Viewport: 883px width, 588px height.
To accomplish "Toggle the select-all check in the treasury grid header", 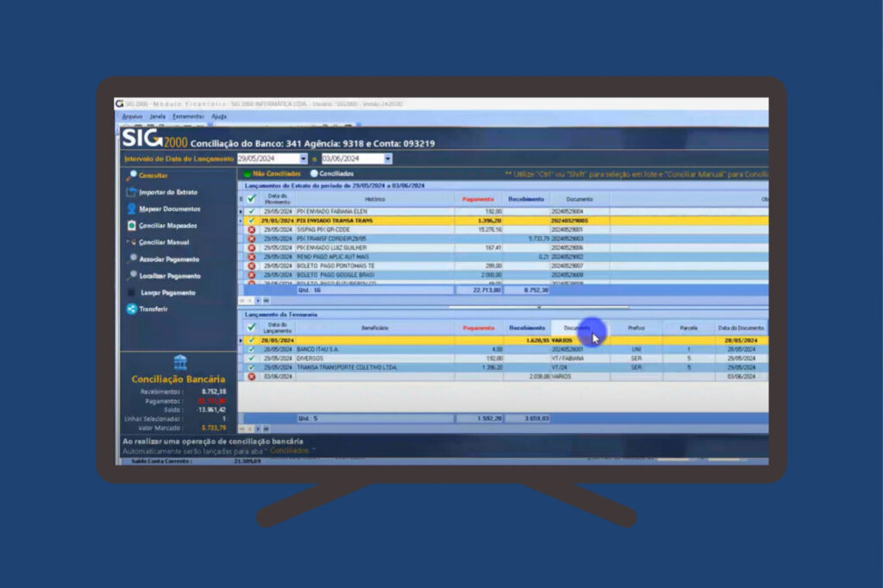I will [252, 328].
